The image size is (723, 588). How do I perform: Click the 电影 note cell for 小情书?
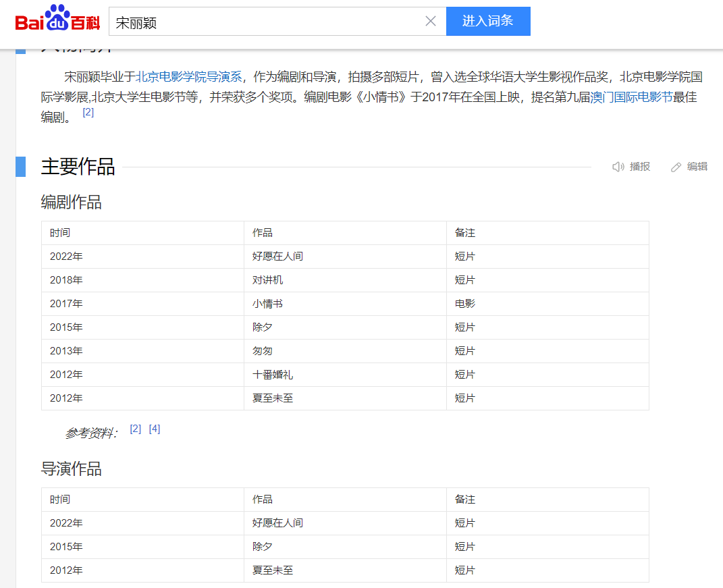(x=465, y=304)
